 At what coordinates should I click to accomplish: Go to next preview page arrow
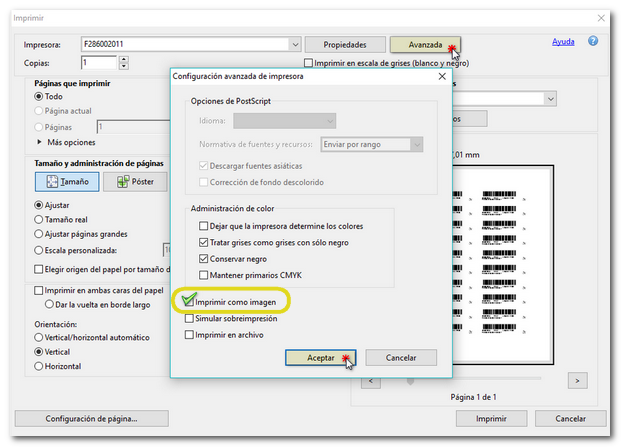577,381
